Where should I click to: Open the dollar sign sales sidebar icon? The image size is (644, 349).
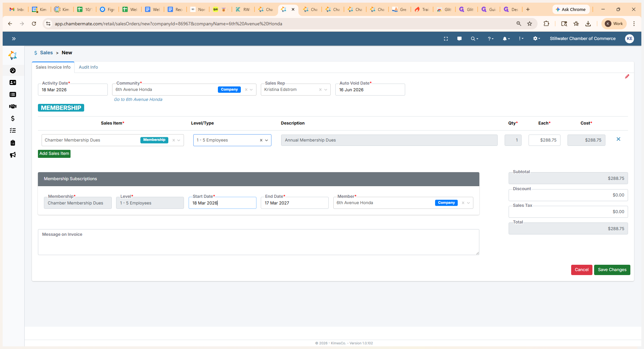13,119
